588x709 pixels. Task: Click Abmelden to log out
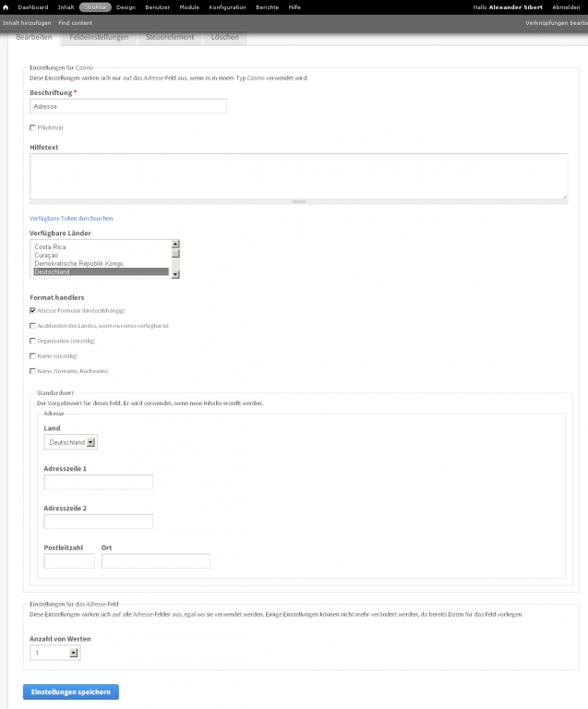coord(566,6)
